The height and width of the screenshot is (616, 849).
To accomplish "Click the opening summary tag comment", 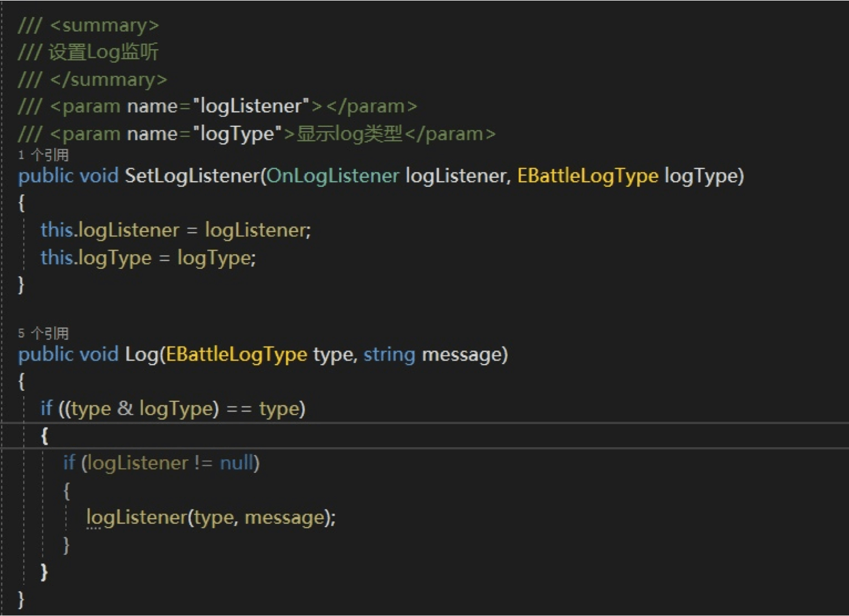I will (104, 25).
